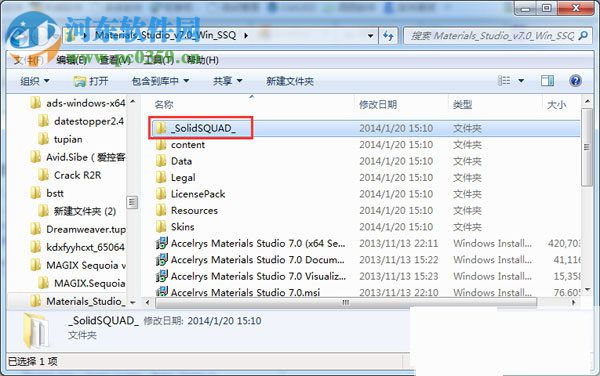Click the Windows Install type of Visualiz row
This screenshot has height=376, width=600.
pyautogui.click(x=492, y=276)
